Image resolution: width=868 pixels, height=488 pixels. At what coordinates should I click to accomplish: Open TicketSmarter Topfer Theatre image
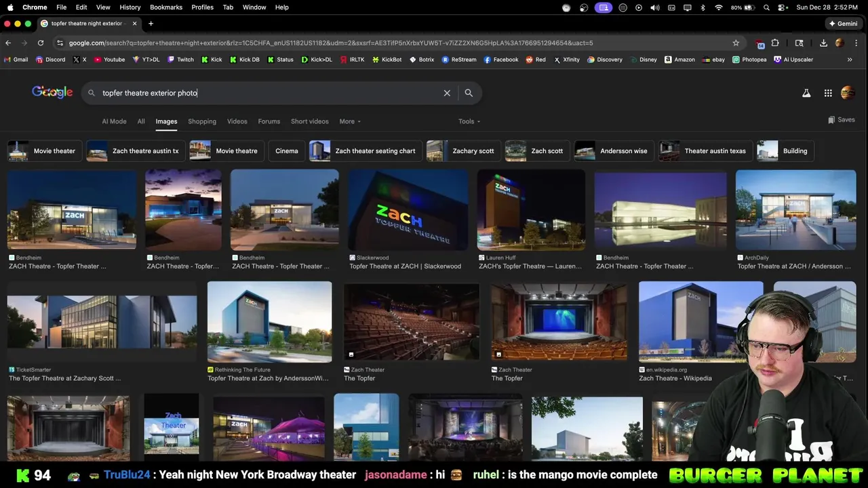(102, 322)
